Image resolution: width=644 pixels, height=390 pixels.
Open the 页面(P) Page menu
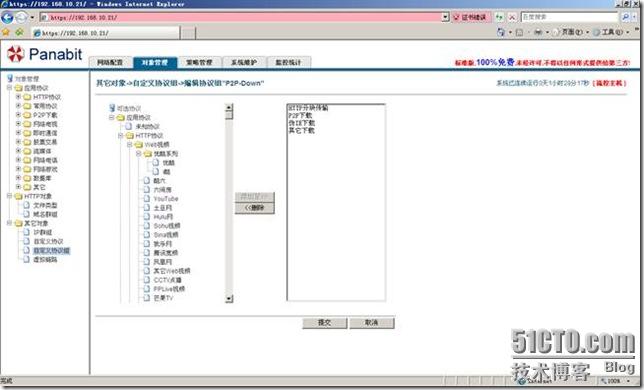point(574,32)
